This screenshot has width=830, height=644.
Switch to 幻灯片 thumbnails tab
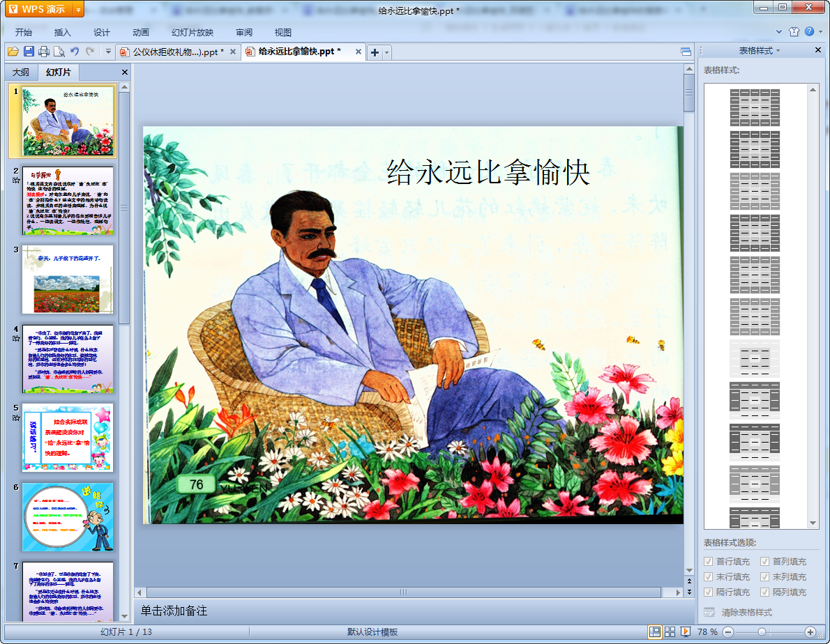pos(58,72)
